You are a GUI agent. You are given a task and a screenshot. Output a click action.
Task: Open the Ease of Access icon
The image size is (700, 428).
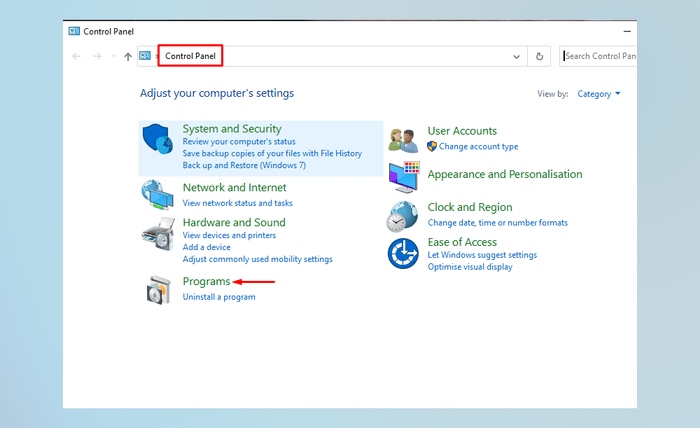point(403,253)
